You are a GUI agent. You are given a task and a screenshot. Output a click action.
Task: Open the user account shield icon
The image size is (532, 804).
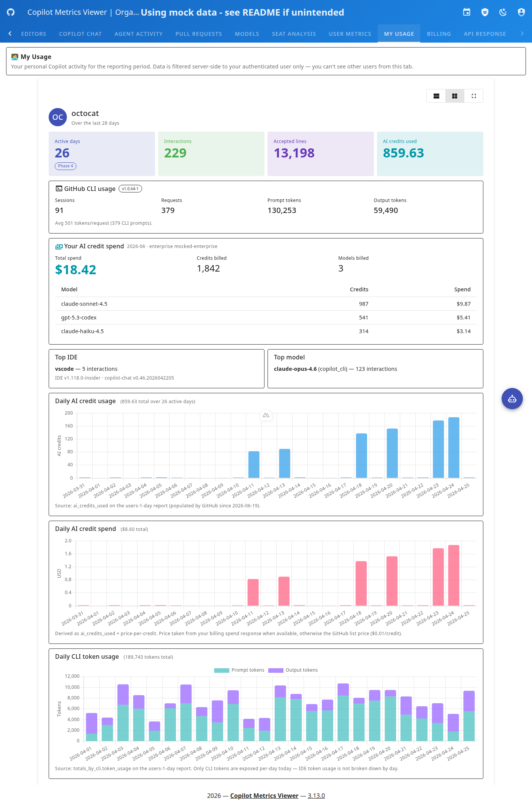[x=521, y=12]
